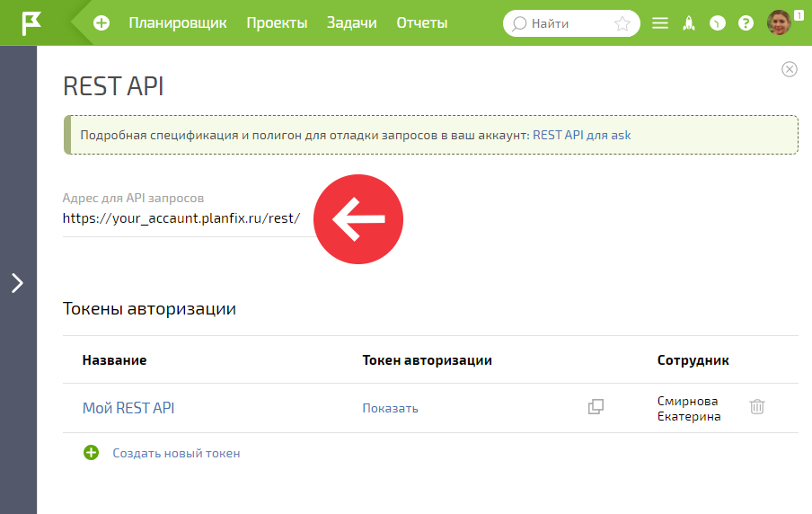Open the hamburger menu icon

[659, 23]
